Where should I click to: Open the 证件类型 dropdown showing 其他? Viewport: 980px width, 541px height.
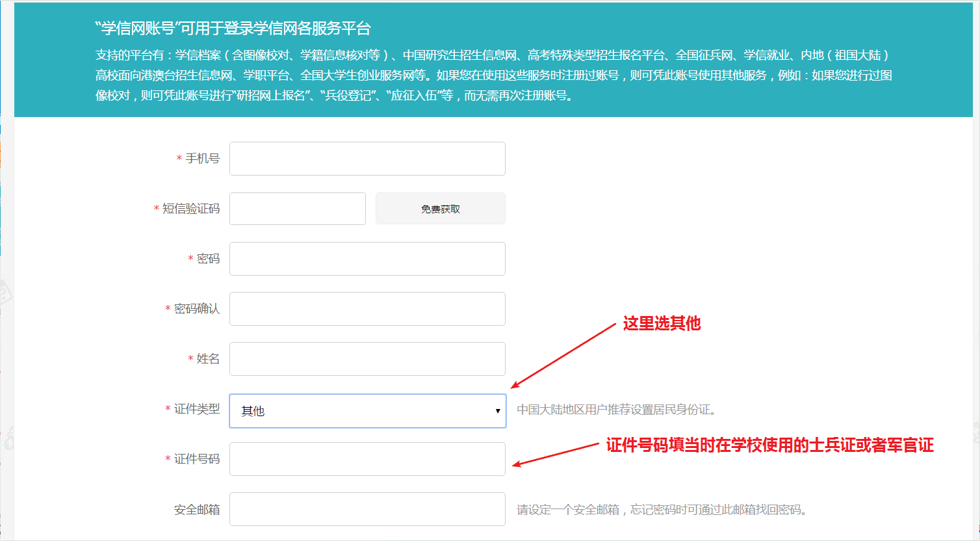coord(367,411)
